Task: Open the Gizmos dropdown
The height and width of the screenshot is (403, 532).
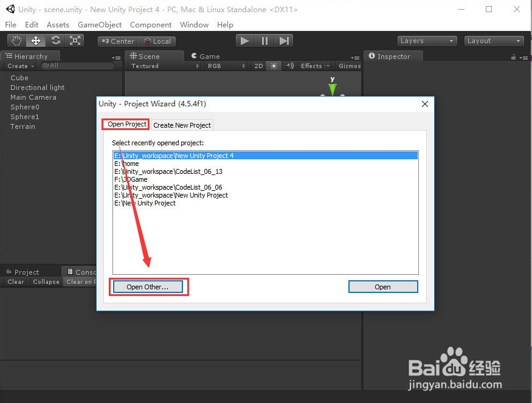Action: [x=349, y=66]
